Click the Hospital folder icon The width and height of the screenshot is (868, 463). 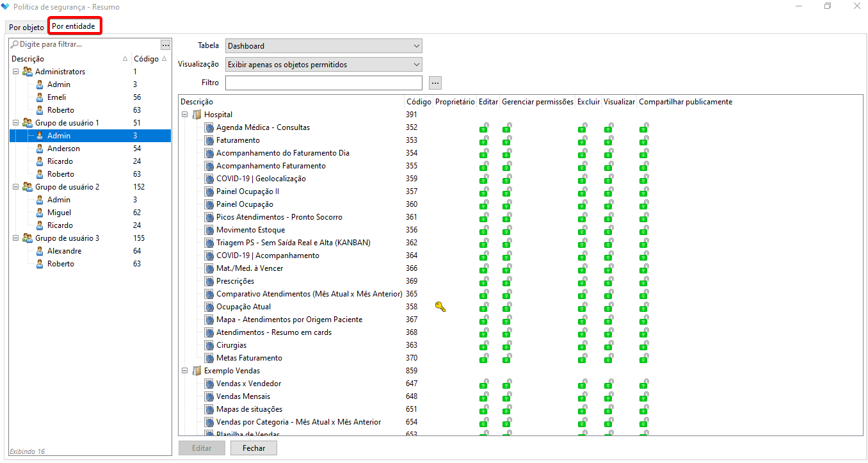point(197,115)
